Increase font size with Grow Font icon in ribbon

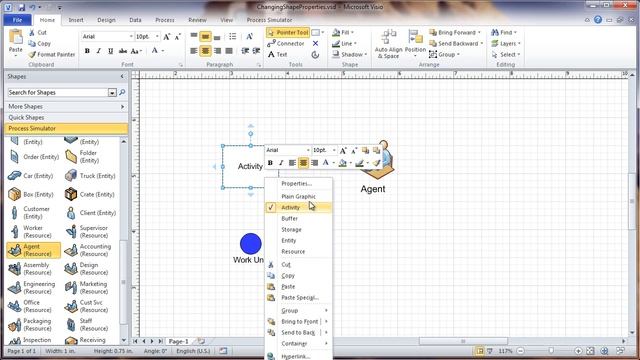pyautogui.click(x=167, y=37)
